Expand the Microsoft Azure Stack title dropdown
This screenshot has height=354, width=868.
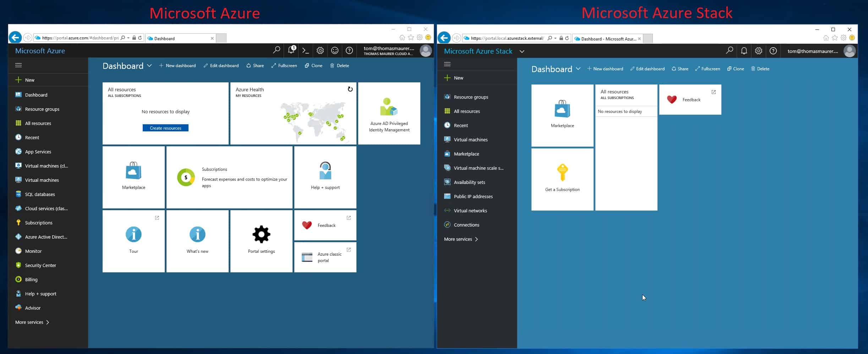pyautogui.click(x=522, y=51)
